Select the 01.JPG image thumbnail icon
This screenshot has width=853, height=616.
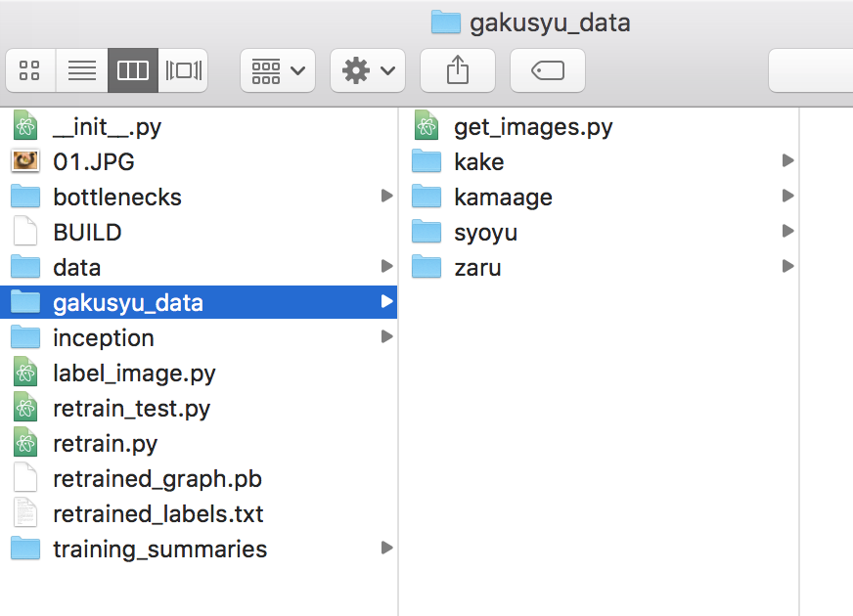25,161
